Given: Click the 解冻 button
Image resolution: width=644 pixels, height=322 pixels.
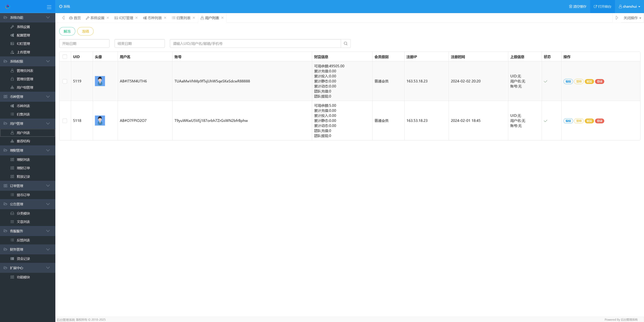Looking at the screenshot, I should [67, 31].
